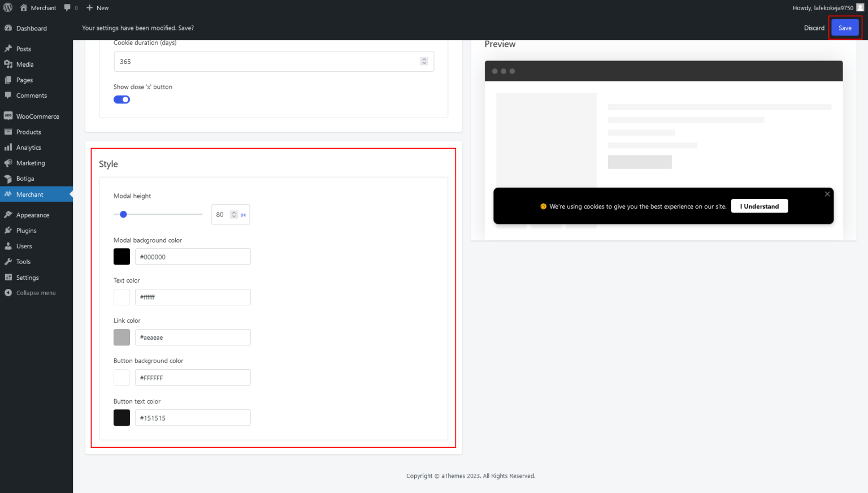The height and width of the screenshot is (493, 868).
Task: Click the Analytics bar chart icon
Action: coord(8,148)
